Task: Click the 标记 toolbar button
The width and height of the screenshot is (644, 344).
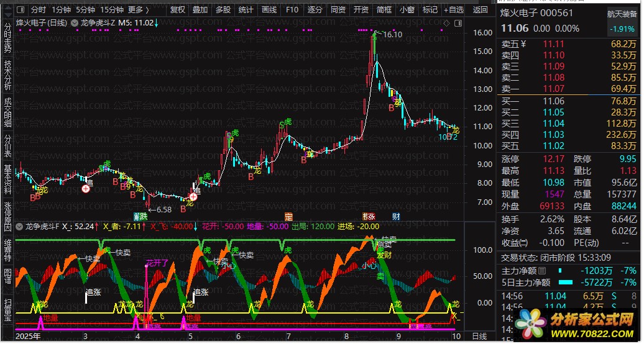Action: click(x=430, y=9)
